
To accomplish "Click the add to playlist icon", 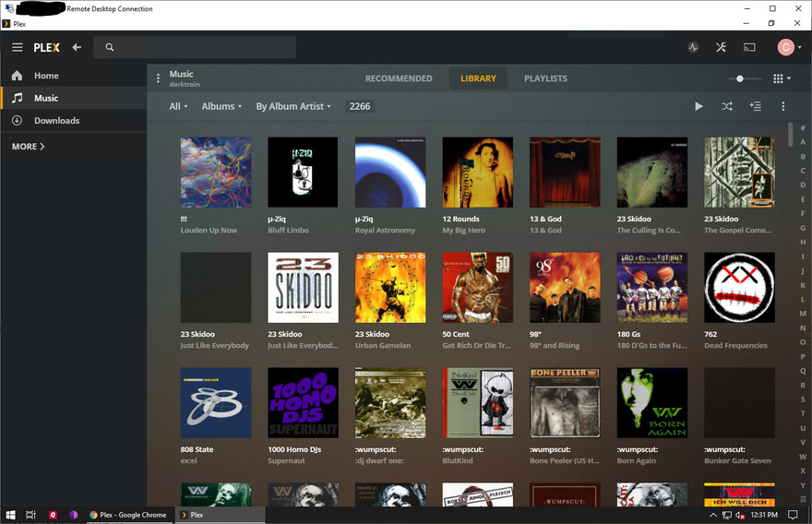I will (755, 106).
